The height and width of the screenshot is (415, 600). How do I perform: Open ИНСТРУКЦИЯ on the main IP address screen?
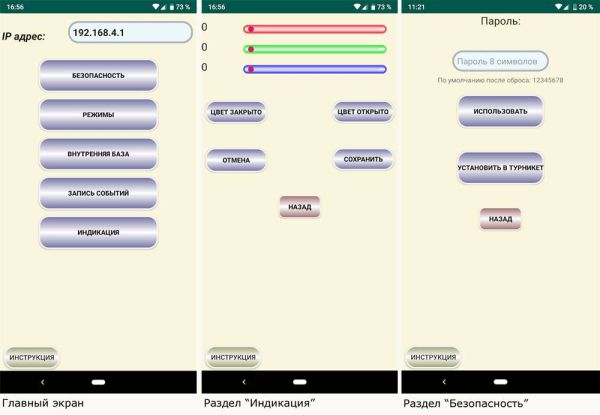tap(31, 357)
